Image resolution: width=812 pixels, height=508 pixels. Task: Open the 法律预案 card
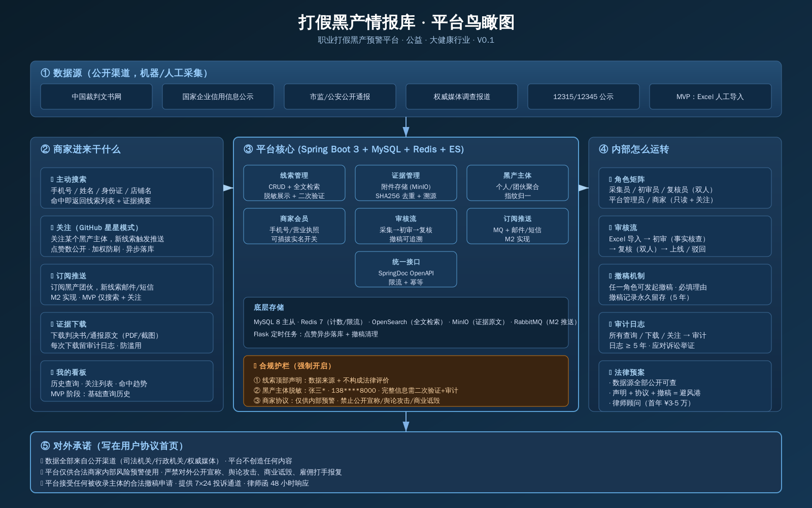685,386
